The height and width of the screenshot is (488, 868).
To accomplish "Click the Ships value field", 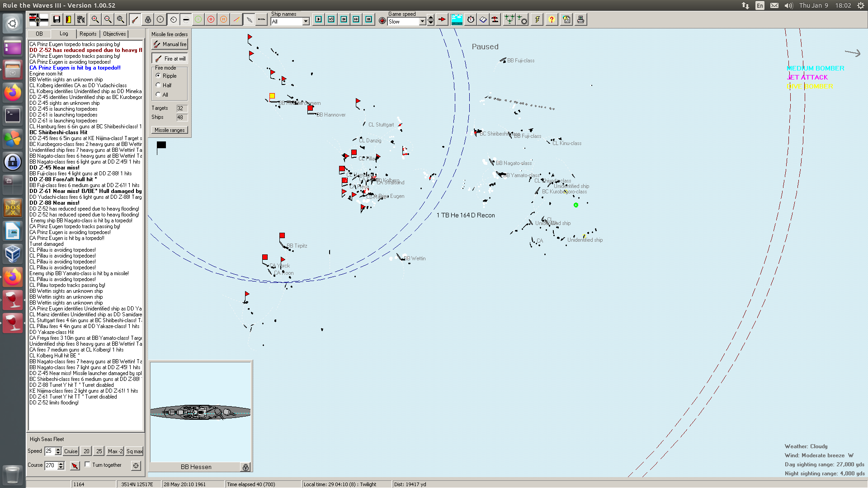I will (181, 117).
